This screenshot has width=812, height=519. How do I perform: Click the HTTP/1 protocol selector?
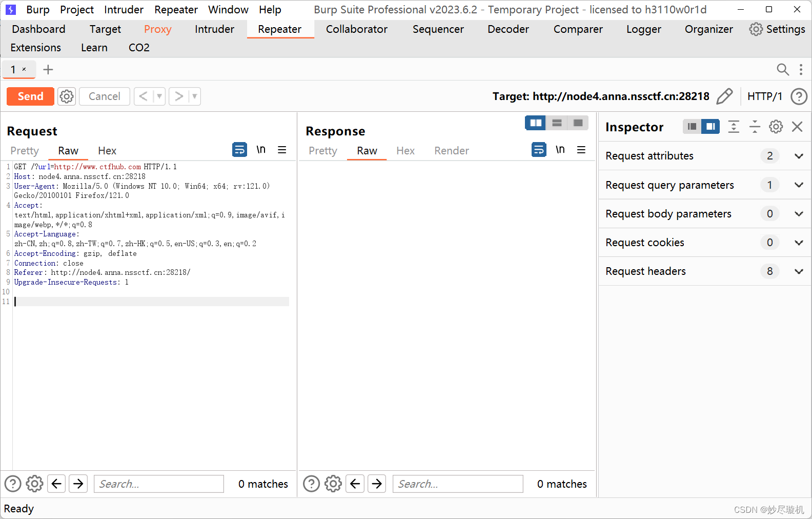click(764, 96)
